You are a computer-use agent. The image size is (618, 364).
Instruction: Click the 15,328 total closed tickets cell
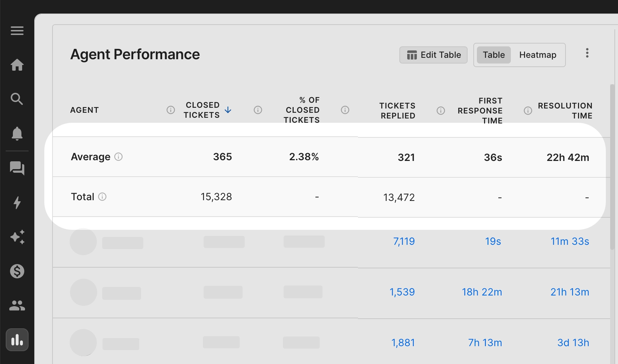(216, 196)
